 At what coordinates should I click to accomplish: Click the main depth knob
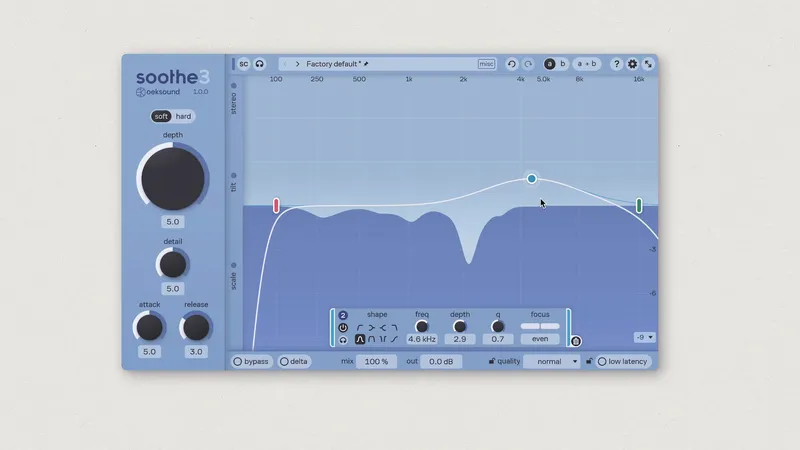(173, 178)
